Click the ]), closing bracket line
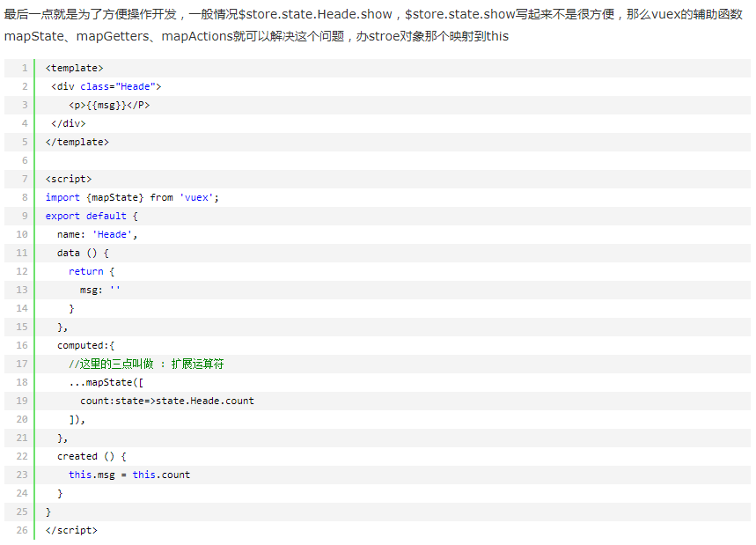The height and width of the screenshot is (545, 756). (x=77, y=420)
